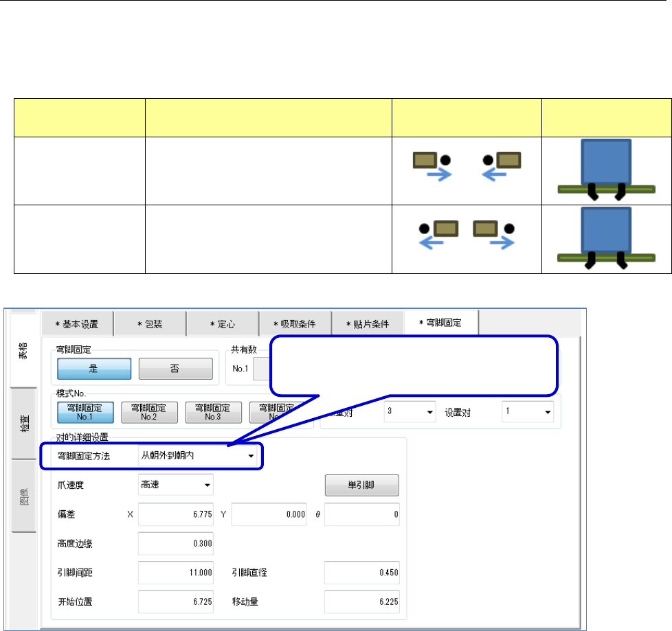Image resolution: width=672 pixels, height=631 pixels.
Task: Click the outward-moving claws diagram
Action: (x=467, y=234)
